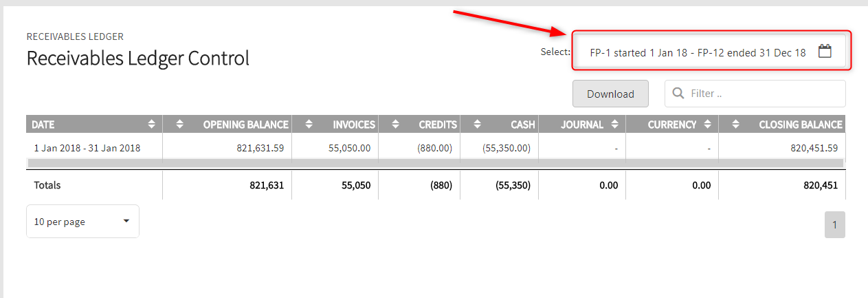
Task: Open the financial period date range selector
Action: [711, 51]
